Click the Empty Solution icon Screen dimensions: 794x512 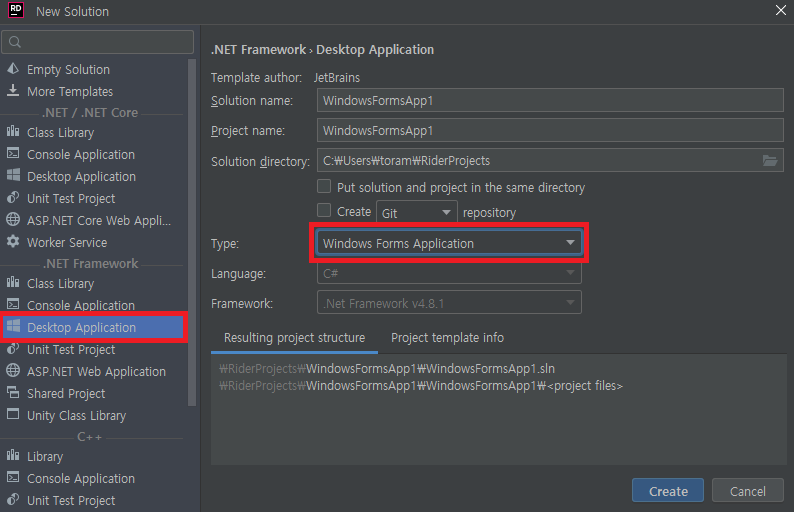click(13, 68)
